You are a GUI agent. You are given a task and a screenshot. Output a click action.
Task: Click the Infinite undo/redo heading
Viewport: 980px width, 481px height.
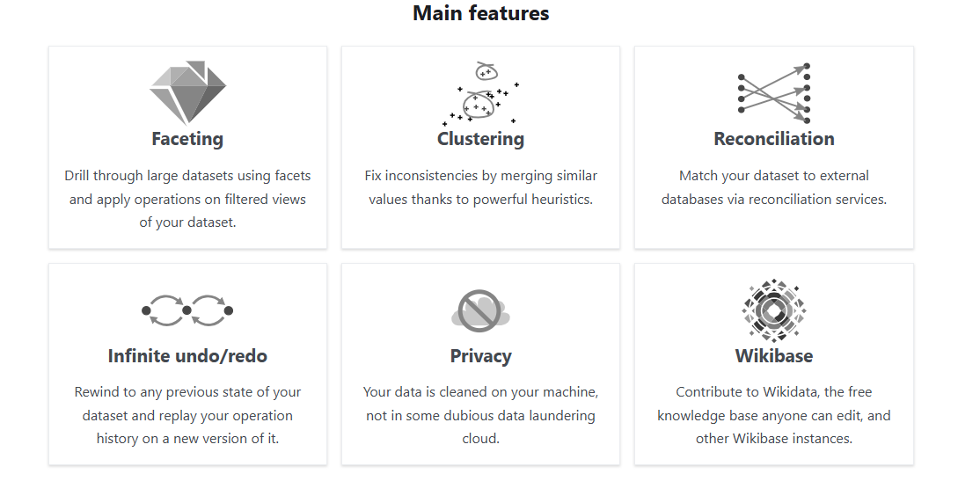pyautogui.click(x=187, y=356)
